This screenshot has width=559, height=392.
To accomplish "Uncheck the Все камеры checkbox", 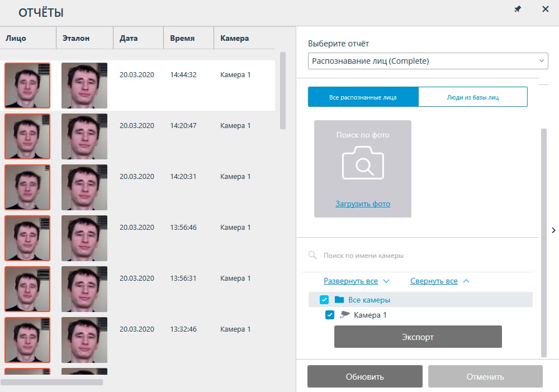I will coord(324,300).
